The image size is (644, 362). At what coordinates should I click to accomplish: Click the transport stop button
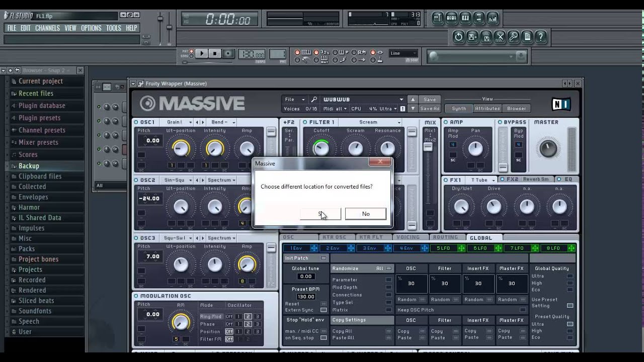[215, 53]
